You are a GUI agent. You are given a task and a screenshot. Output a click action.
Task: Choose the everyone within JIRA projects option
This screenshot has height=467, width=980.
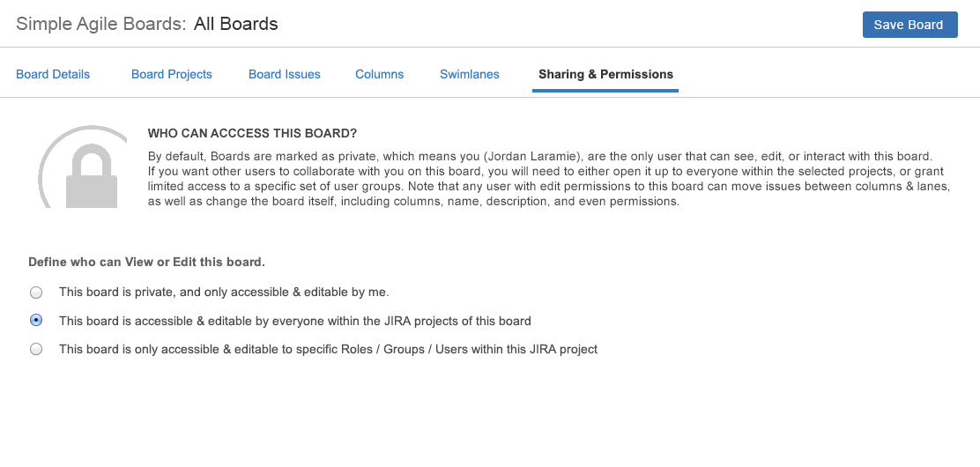(36, 320)
